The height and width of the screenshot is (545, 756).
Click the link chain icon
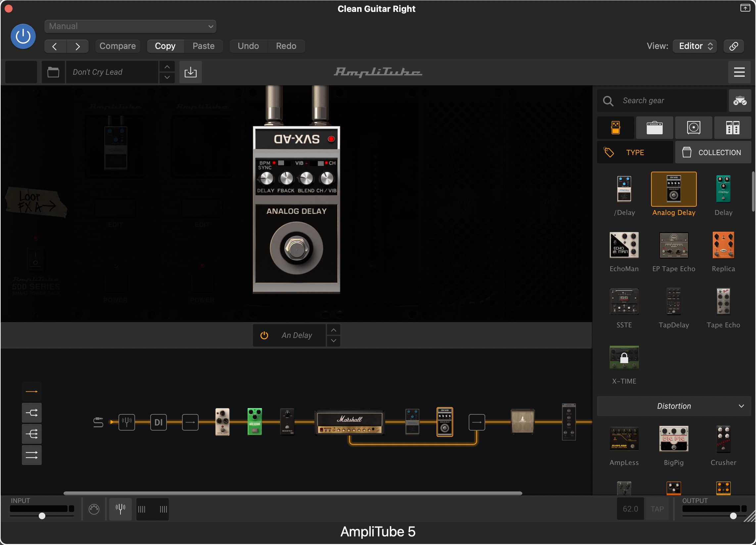[734, 46]
